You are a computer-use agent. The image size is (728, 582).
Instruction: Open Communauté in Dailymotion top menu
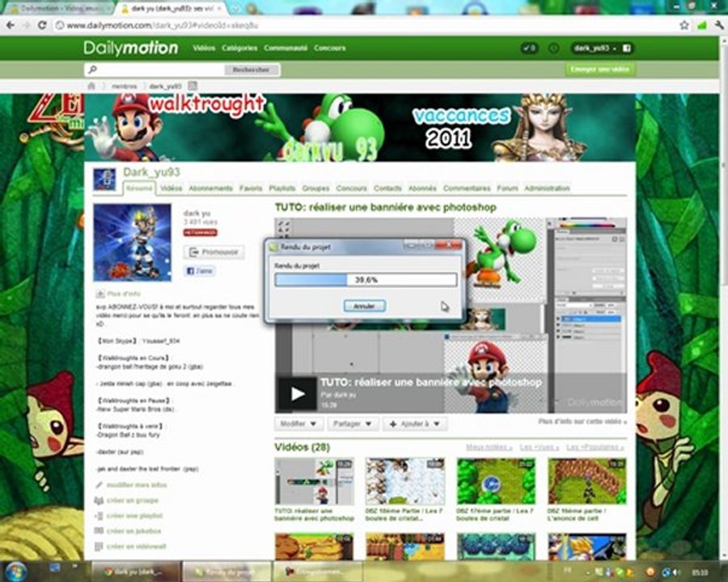tap(286, 48)
